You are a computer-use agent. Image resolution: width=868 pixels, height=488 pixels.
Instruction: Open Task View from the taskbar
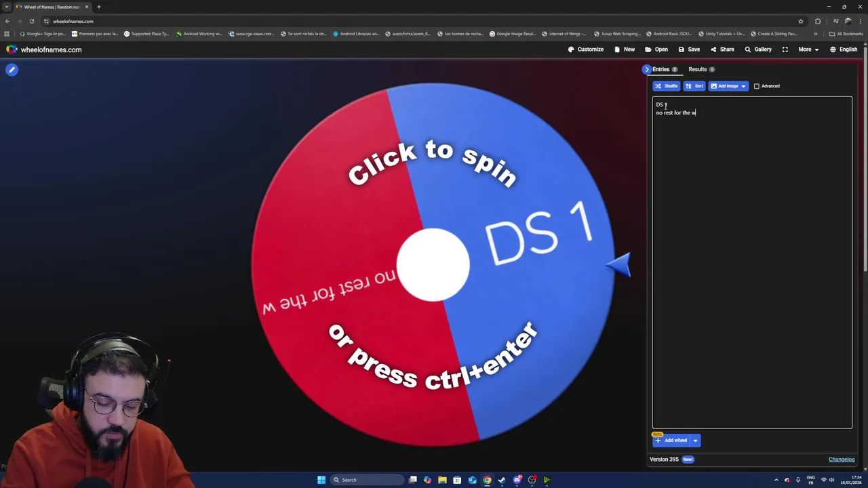[x=412, y=480]
